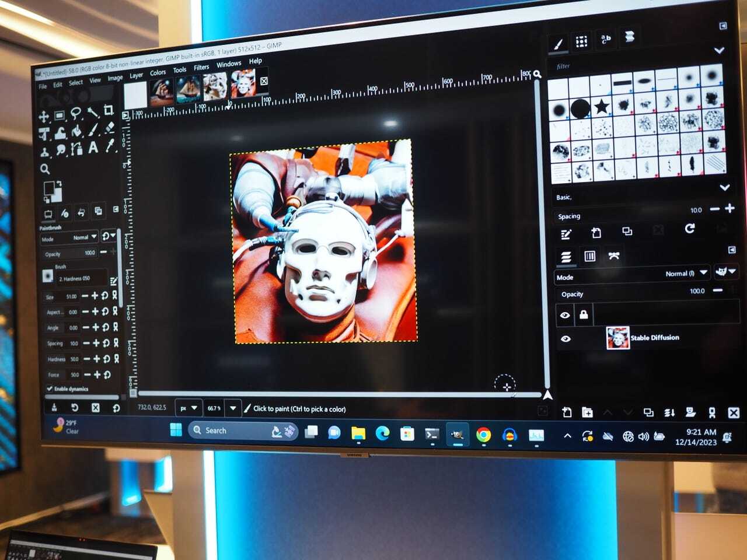The width and height of the screenshot is (747, 560).
Task: Add a mask to the layer
Action: (x=691, y=412)
